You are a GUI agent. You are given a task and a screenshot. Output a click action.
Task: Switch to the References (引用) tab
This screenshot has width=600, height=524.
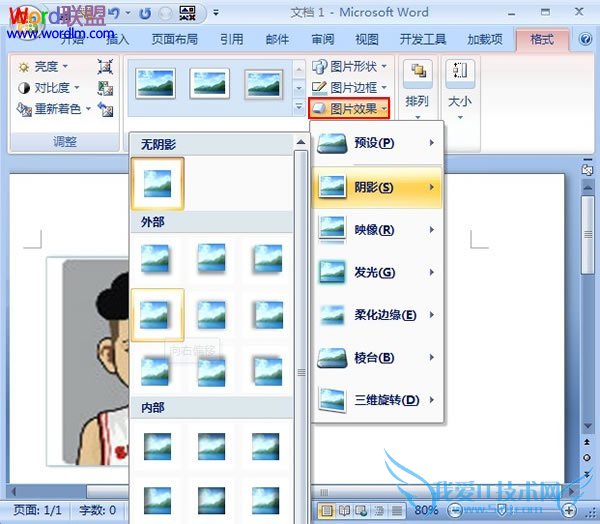coord(232,39)
